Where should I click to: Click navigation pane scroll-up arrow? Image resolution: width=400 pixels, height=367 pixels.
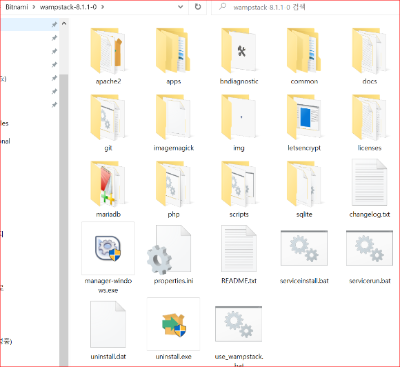(64, 24)
